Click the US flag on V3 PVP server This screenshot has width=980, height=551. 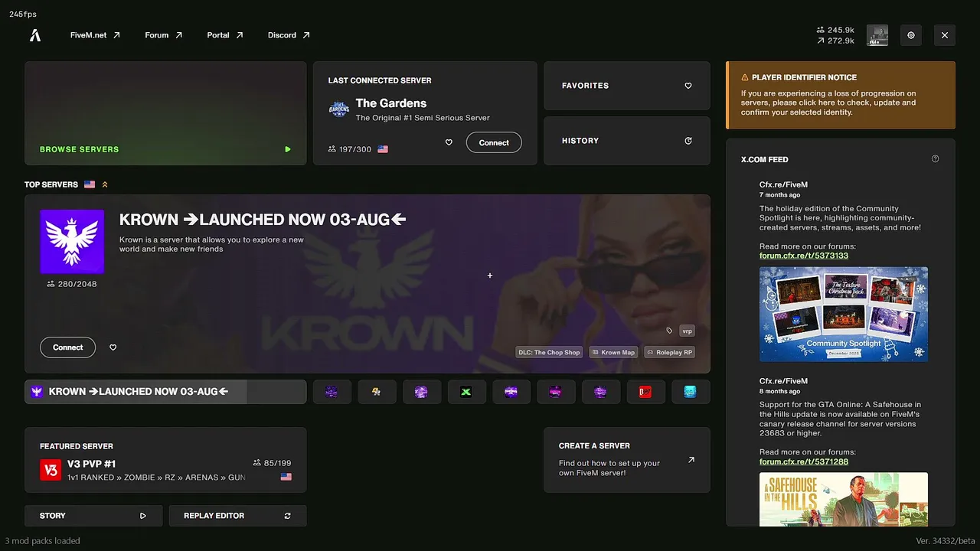tap(286, 477)
